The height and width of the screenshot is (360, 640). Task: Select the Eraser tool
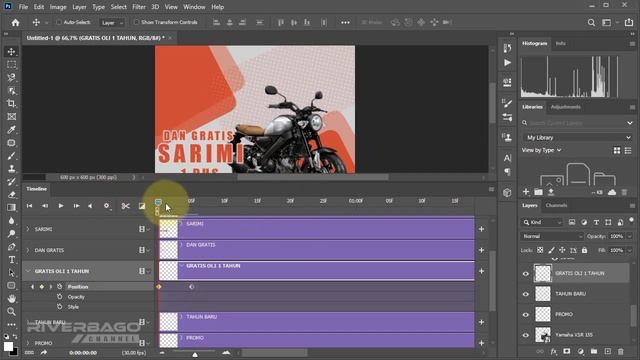11,195
